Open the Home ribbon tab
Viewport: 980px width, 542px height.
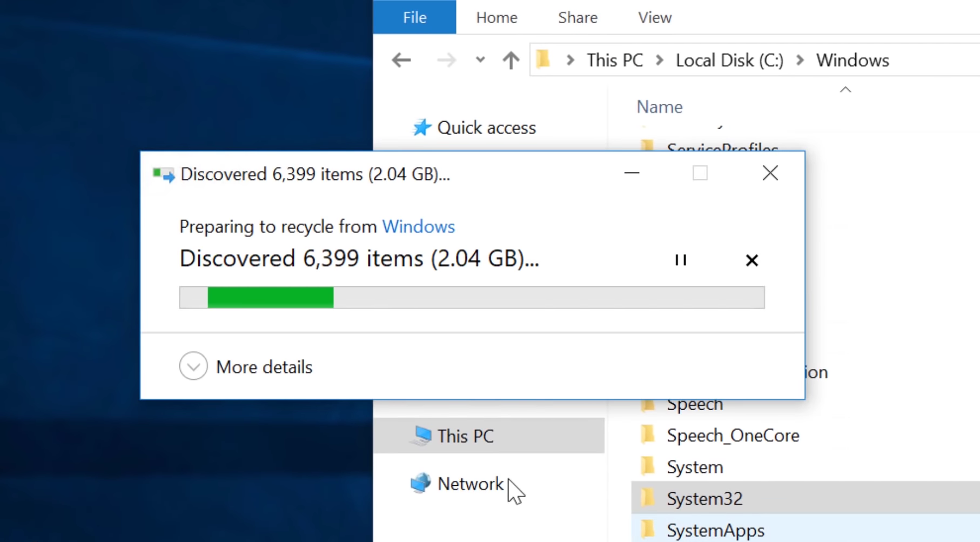click(x=496, y=17)
